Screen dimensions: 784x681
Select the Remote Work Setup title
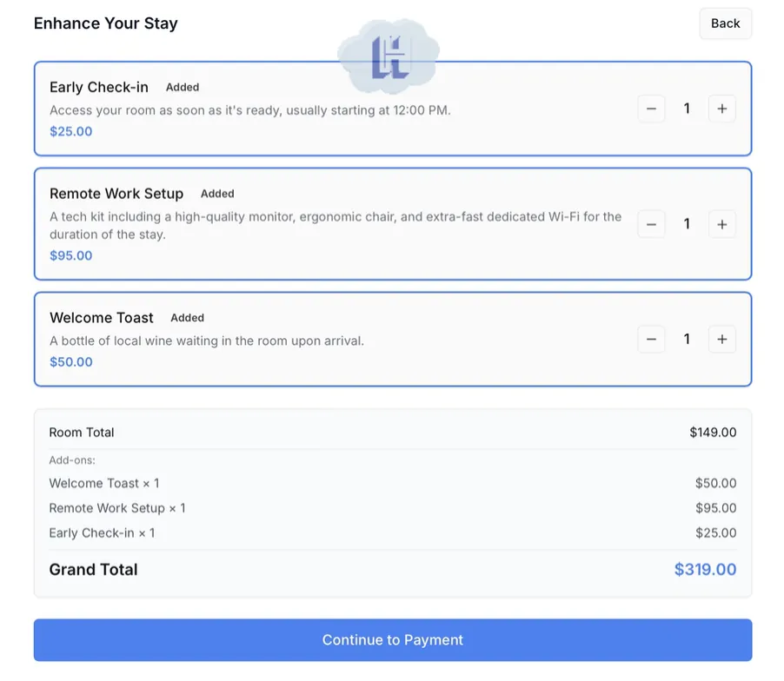(116, 194)
